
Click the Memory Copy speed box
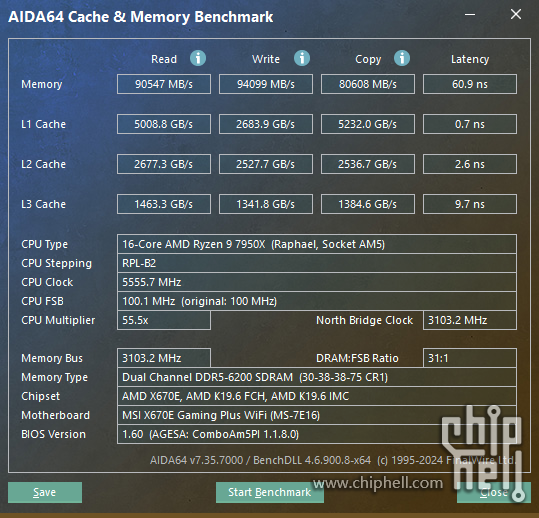coord(368,84)
